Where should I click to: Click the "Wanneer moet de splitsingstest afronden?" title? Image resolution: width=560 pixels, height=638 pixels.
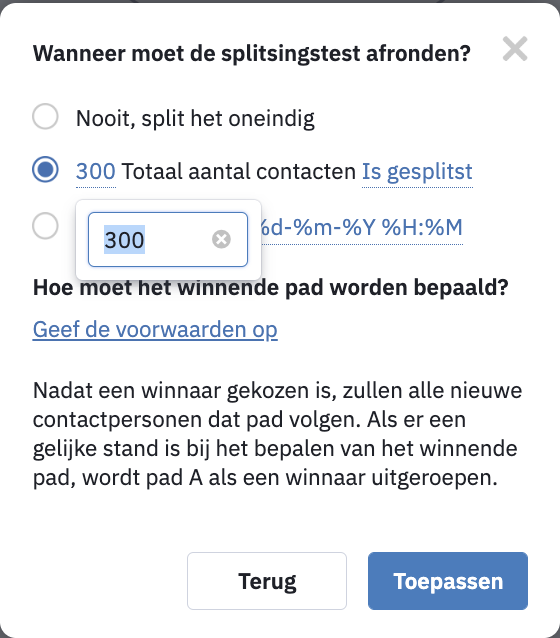(x=252, y=53)
